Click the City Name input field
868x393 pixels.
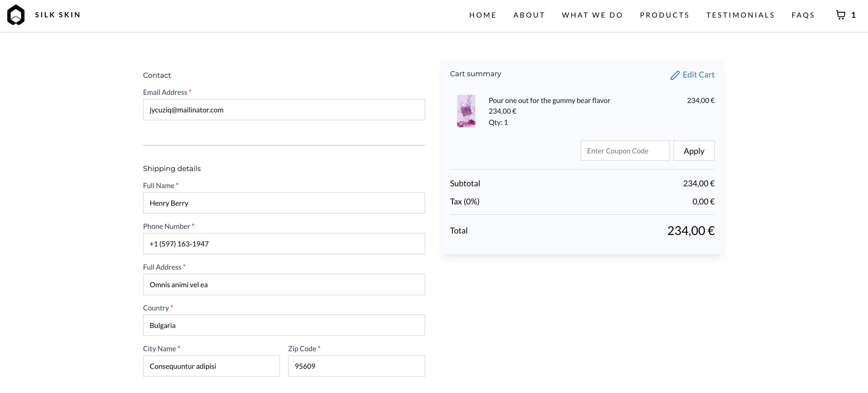click(211, 366)
